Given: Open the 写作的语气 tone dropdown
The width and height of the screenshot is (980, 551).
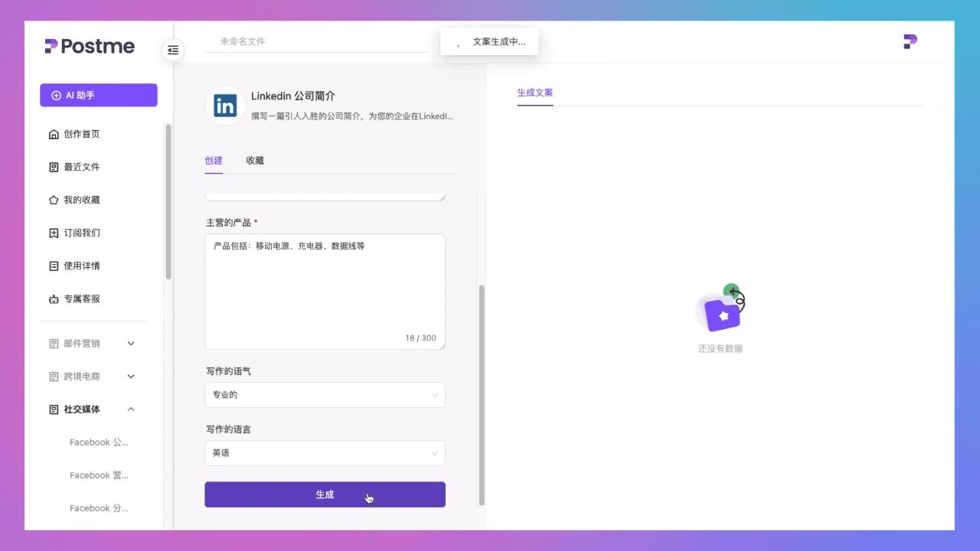Looking at the screenshot, I should [325, 395].
